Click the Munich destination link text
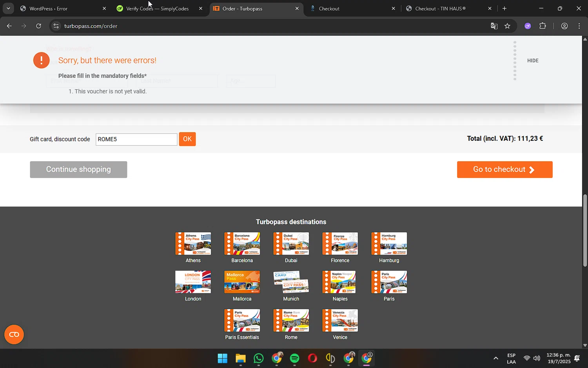Screen dimensions: 588x368 point(291,299)
